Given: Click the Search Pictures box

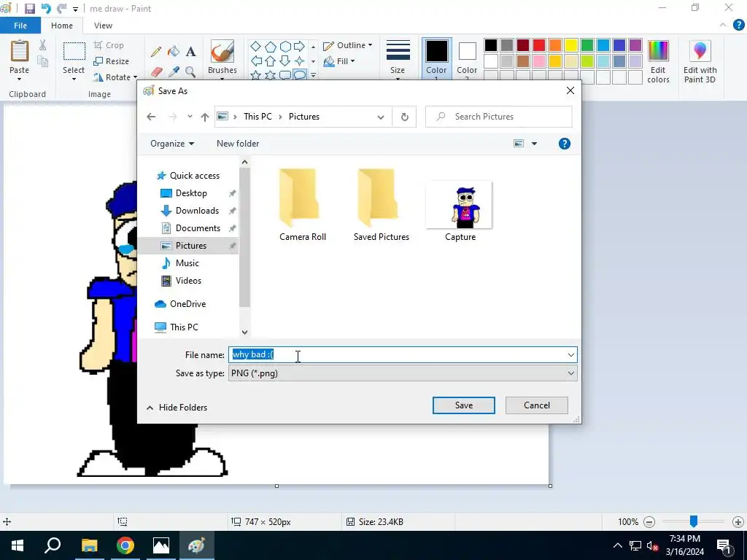Looking at the screenshot, I should point(499,117).
